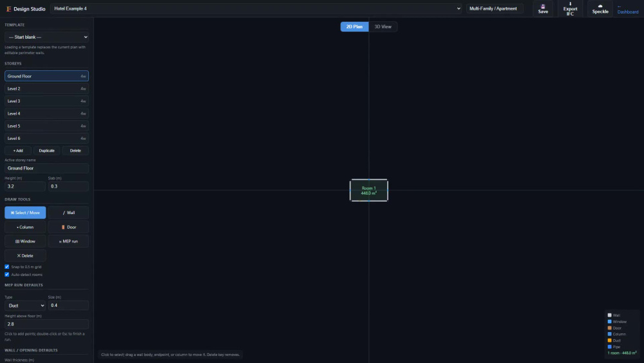Add a new storey with + Add
The width and height of the screenshot is (644, 363).
pos(17,150)
